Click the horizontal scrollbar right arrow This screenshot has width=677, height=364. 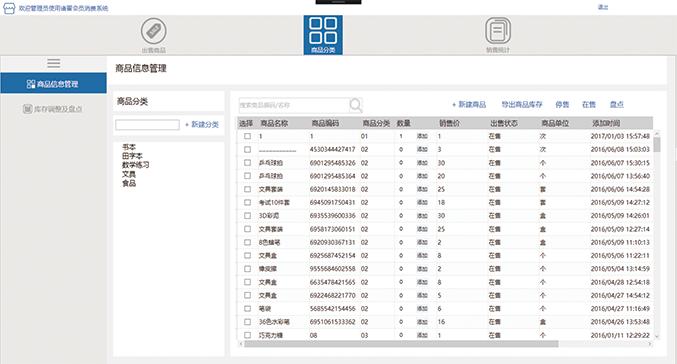[x=649, y=344]
